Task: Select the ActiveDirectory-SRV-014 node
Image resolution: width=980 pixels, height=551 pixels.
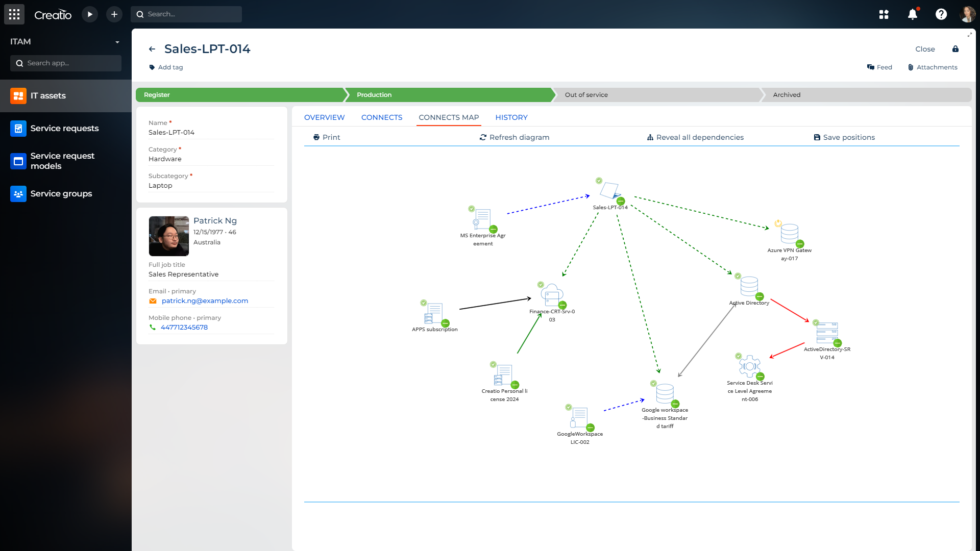Action: pyautogui.click(x=827, y=333)
